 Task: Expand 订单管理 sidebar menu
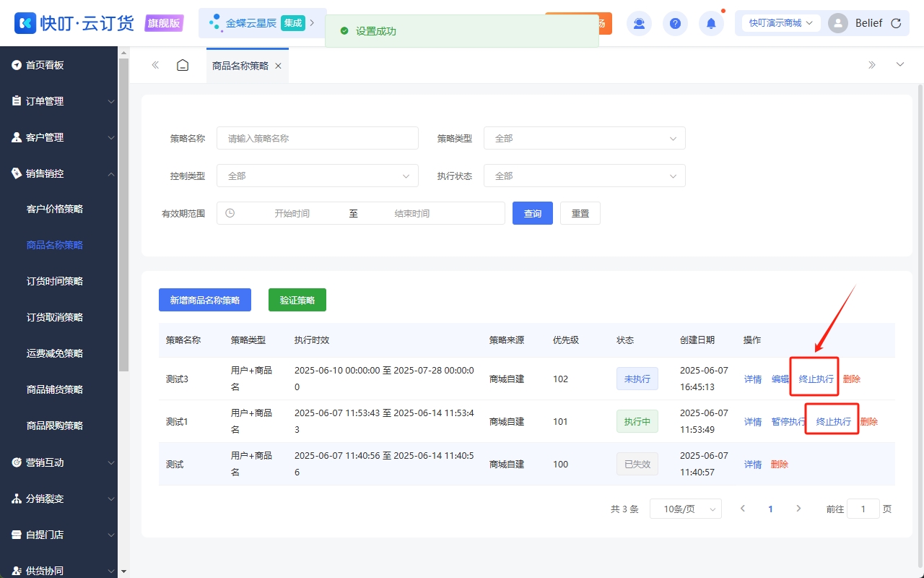[x=58, y=101]
